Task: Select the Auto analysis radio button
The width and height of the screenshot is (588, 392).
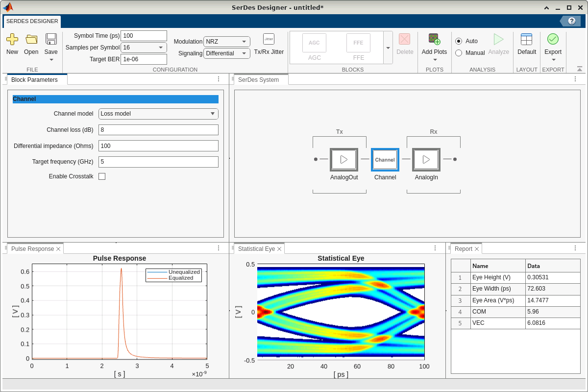Action: tap(459, 41)
